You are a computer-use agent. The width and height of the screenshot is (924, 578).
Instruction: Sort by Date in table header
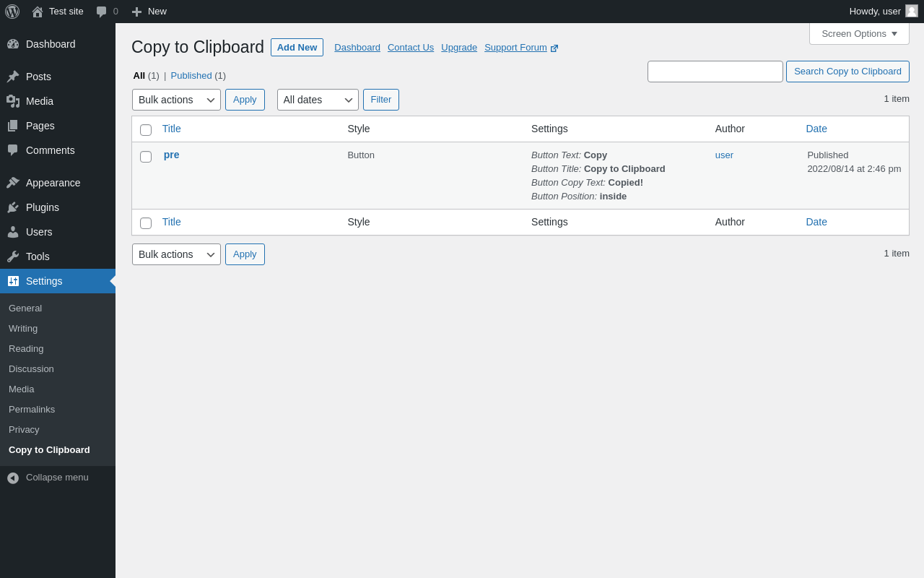pyautogui.click(x=816, y=129)
